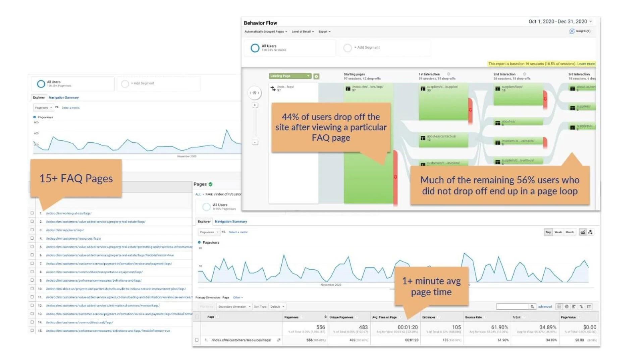
Task: Select the Week granularity tab
Action: [x=558, y=232]
